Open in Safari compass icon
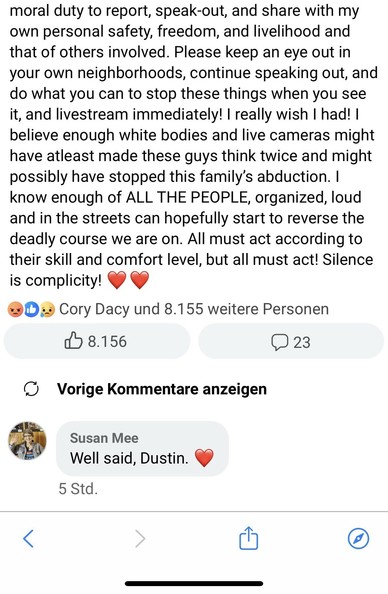388x594 pixels. [358, 538]
